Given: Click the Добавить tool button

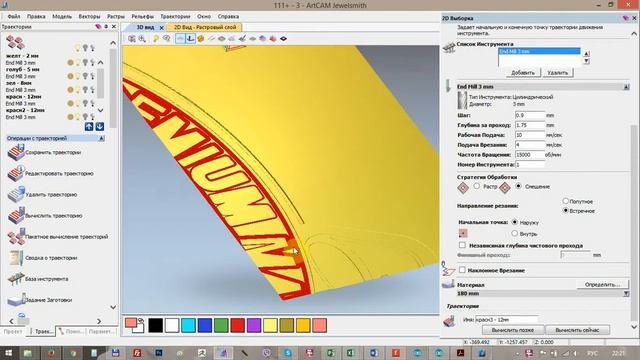Looking at the screenshot, I should point(522,73).
